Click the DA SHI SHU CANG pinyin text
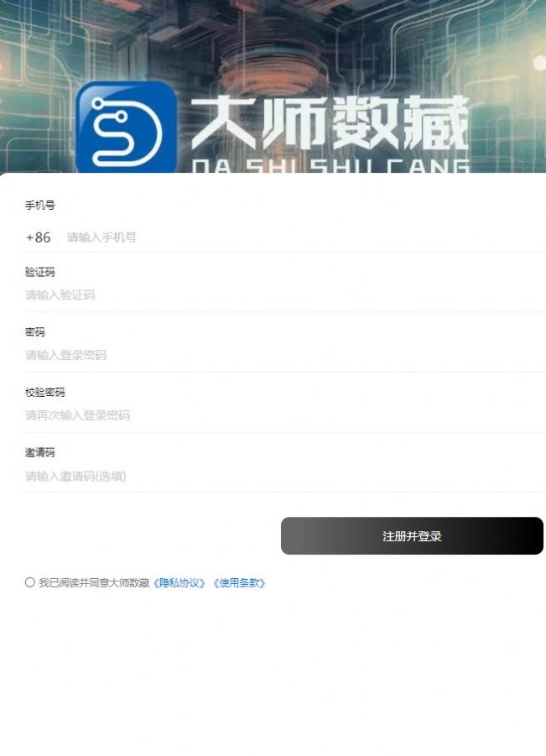 (330, 166)
